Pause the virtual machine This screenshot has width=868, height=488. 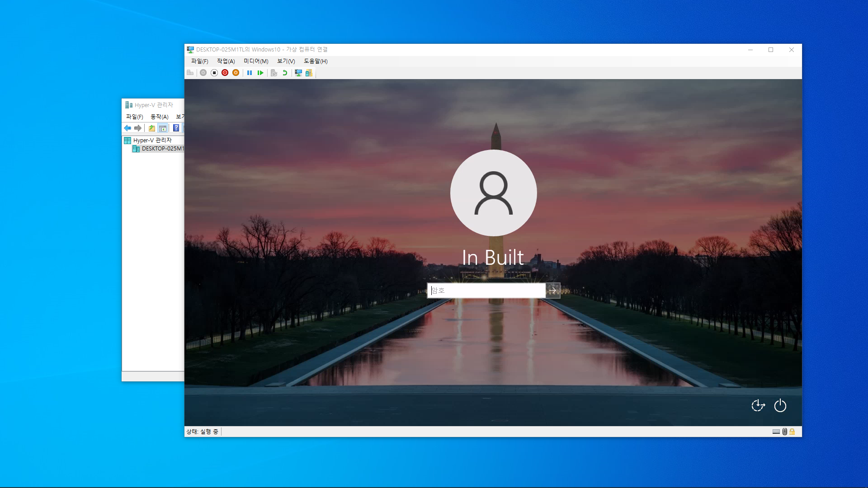[x=250, y=73]
